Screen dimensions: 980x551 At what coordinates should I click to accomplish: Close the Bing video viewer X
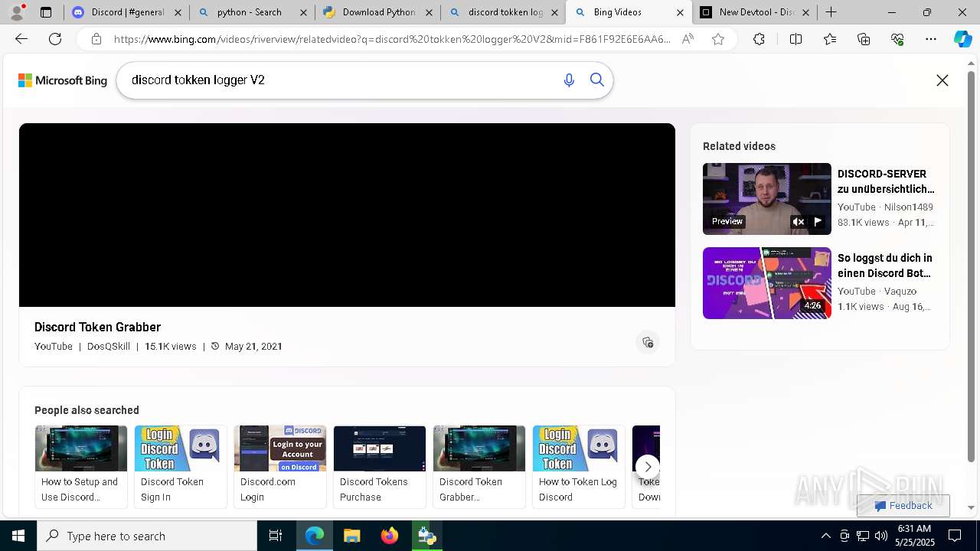pyautogui.click(x=942, y=80)
